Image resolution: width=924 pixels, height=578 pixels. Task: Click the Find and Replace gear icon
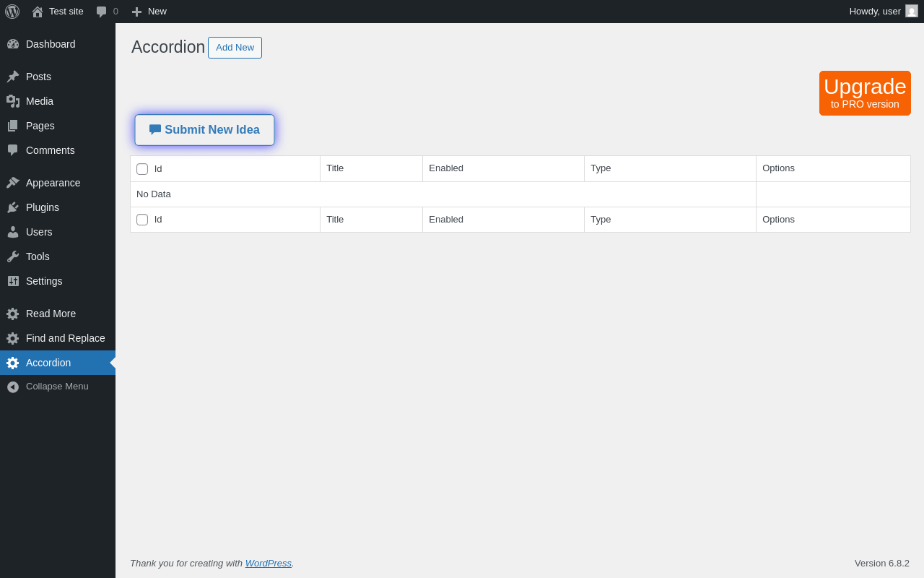tap(13, 338)
